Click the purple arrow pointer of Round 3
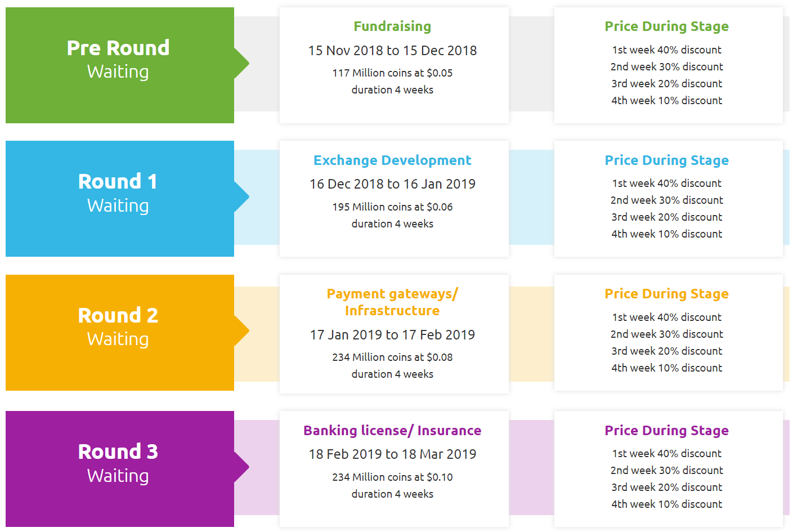This screenshot has width=793, height=532. (242, 467)
